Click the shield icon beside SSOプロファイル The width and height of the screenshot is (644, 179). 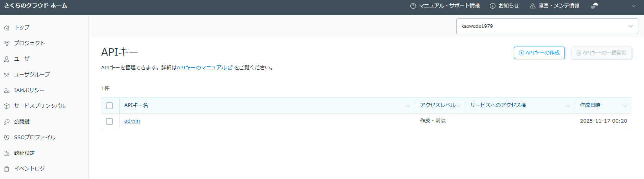7,137
